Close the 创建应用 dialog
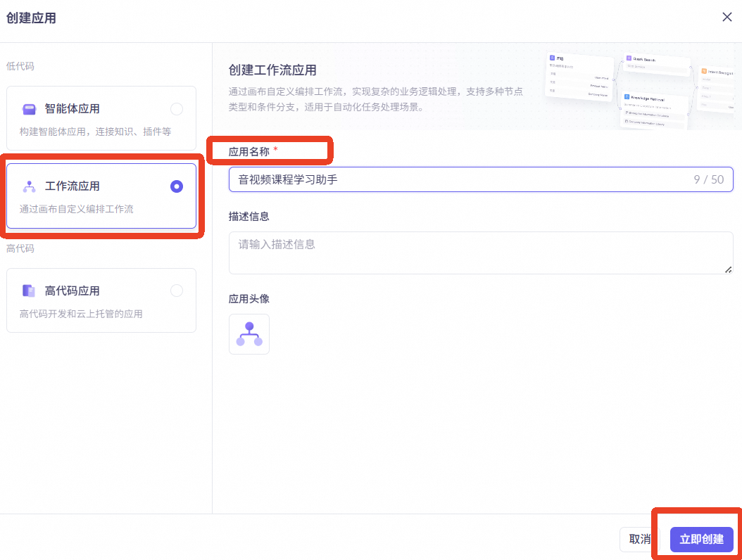Viewport: 742px width, 560px height. [x=727, y=17]
